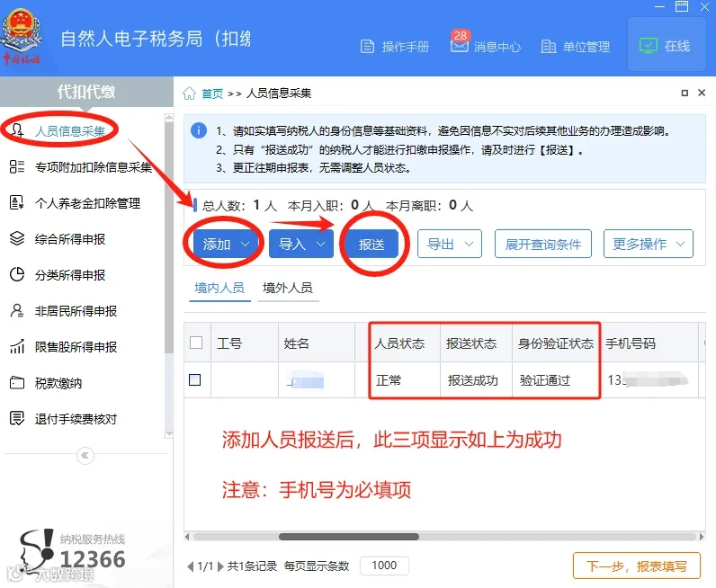The image size is (716, 588).
Task: Open 消息中心 envelope icon with 28 badge
Action: [x=460, y=43]
